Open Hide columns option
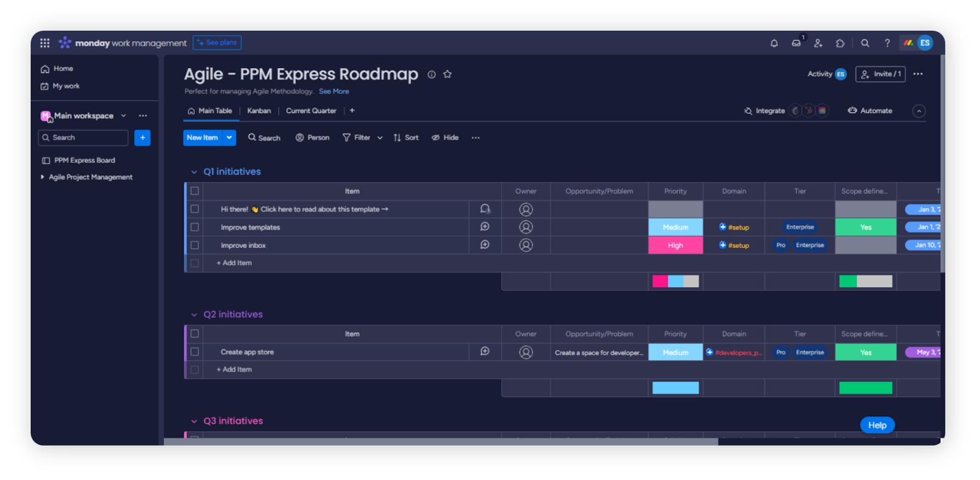 (x=445, y=138)
